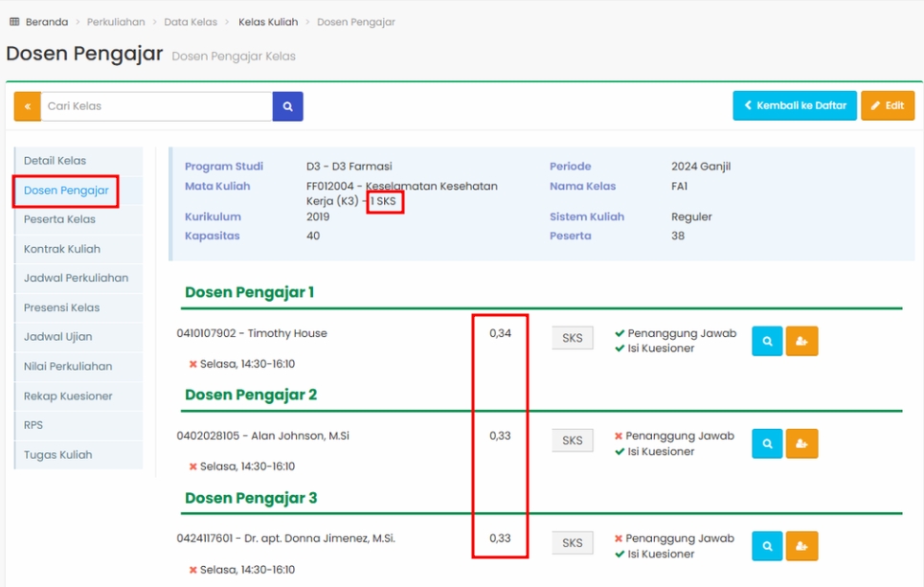Open magnifier icon for Alan Johnson

pos(767,443)
